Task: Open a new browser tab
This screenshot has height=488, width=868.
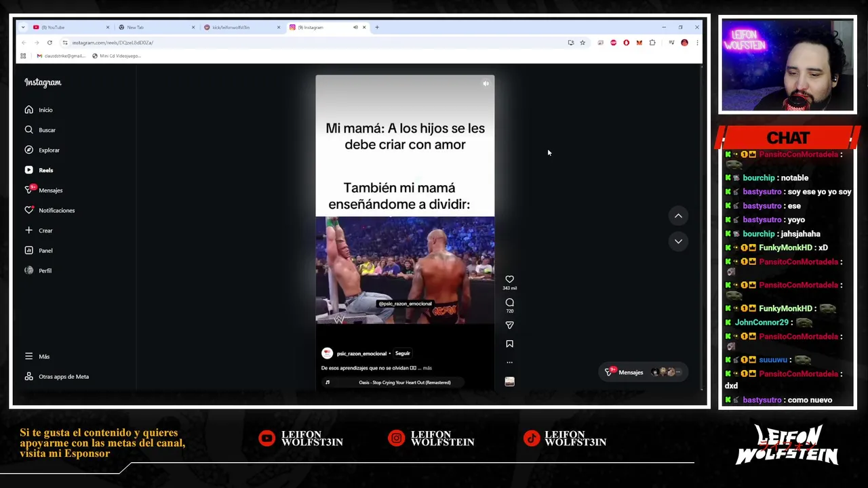Action: (x=377, y=27)
